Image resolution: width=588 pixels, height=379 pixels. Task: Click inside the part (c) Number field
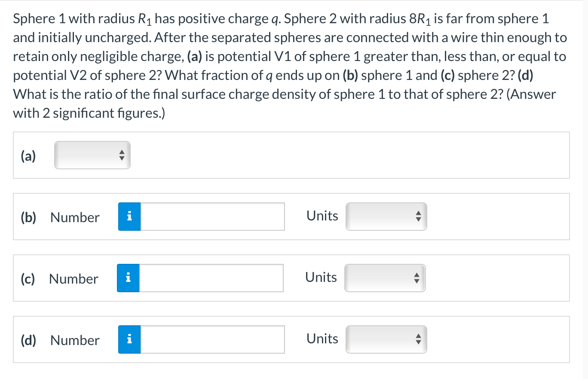click(211, 278)
